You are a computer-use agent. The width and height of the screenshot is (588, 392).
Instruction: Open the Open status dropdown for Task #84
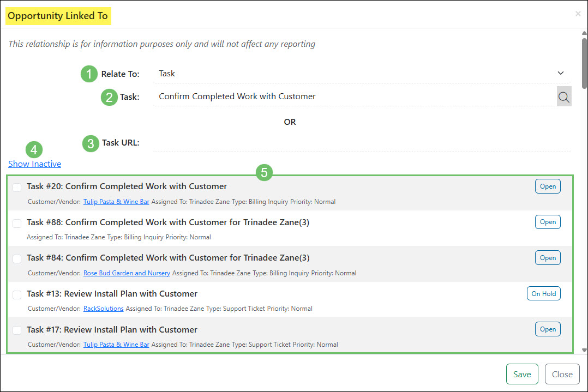[548, 257]
